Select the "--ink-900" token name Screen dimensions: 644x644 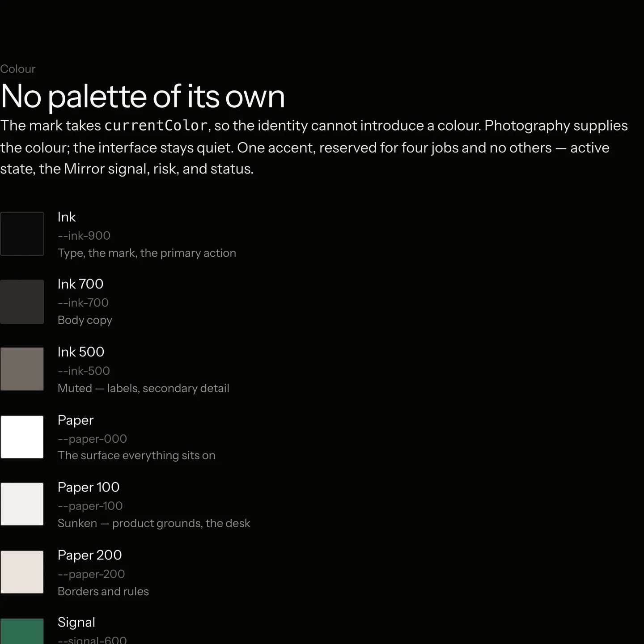tap(84, 236)
